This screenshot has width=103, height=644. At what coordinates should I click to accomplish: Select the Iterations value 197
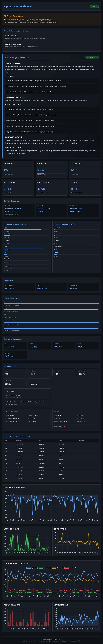click(x=6, y=170)
